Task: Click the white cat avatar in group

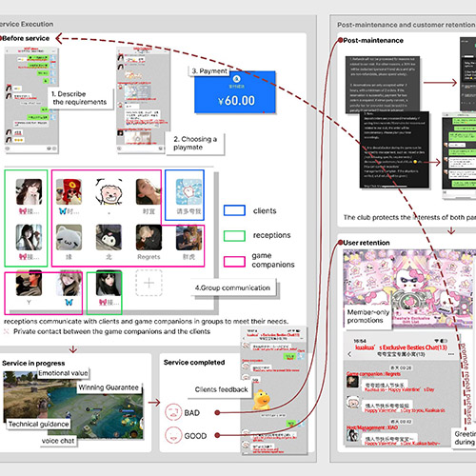Action: pyautogui.click(x=69, y=237)
